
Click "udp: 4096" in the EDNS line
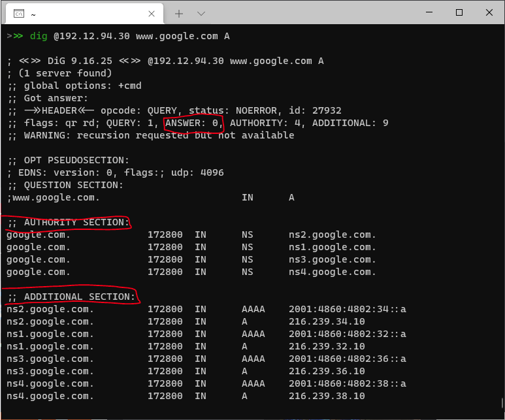197,172
